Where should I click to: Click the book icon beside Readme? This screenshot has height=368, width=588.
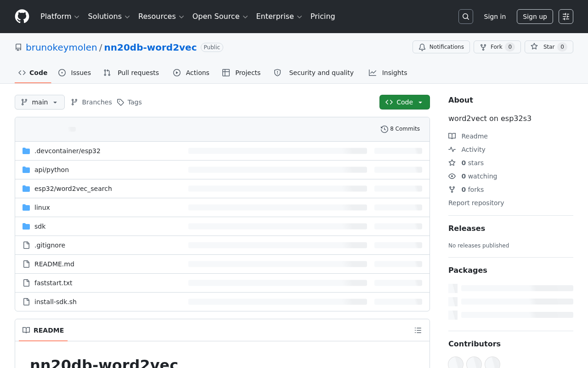point(452,136)
